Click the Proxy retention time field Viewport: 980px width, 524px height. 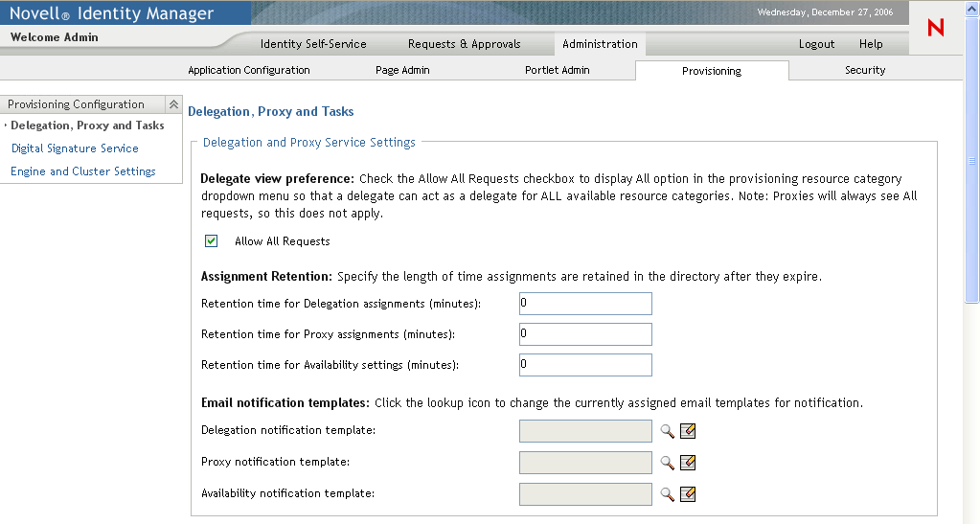coord(585,334)
